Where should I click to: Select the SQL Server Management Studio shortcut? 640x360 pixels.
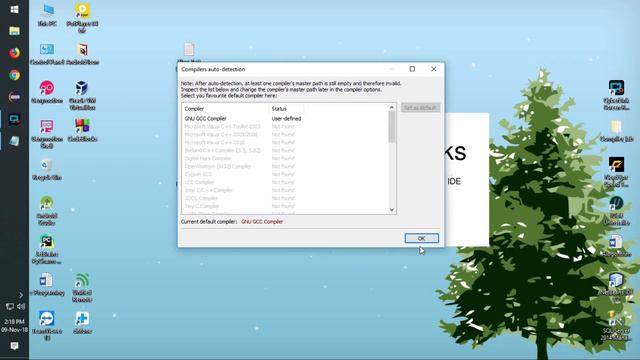click(616, 326)
